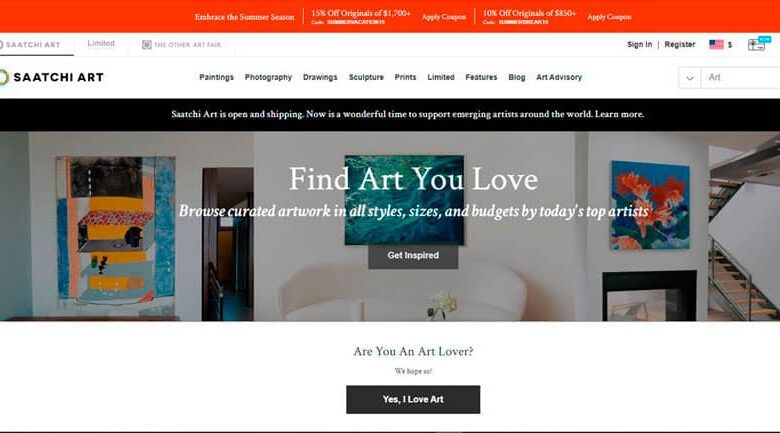Click the shopping cart icon
This screenshot has width=780, height=433.
pyautogui.click(x=756, y=44)
